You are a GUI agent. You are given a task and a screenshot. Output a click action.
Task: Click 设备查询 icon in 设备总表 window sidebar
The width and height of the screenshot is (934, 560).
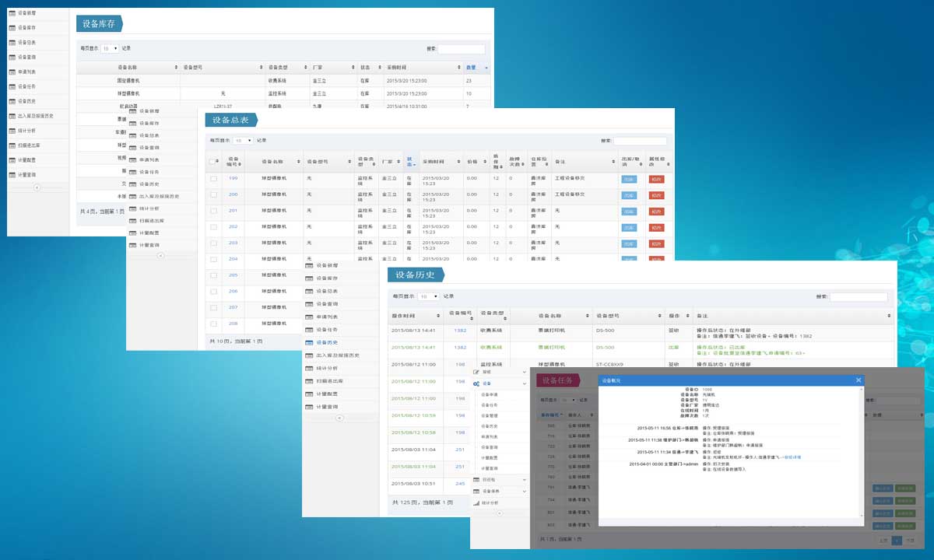[132, 148]
